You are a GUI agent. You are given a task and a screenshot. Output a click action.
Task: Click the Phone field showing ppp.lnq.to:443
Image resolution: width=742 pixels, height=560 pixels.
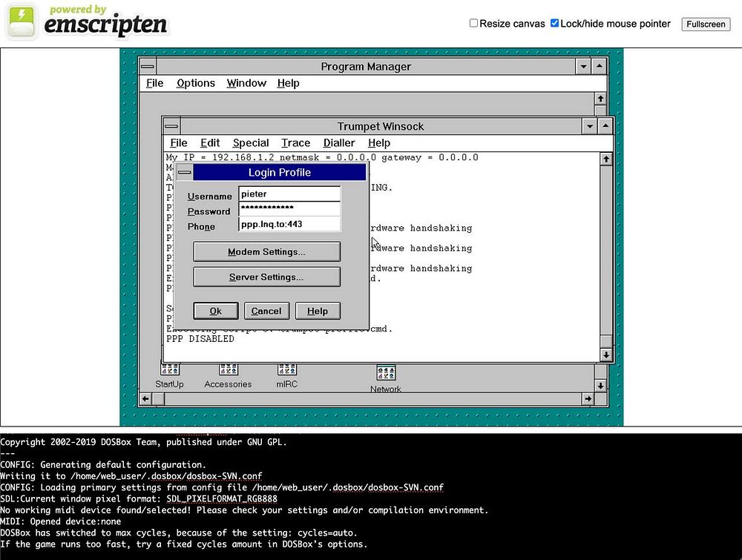pyautogui.click(x=289, y=224)
